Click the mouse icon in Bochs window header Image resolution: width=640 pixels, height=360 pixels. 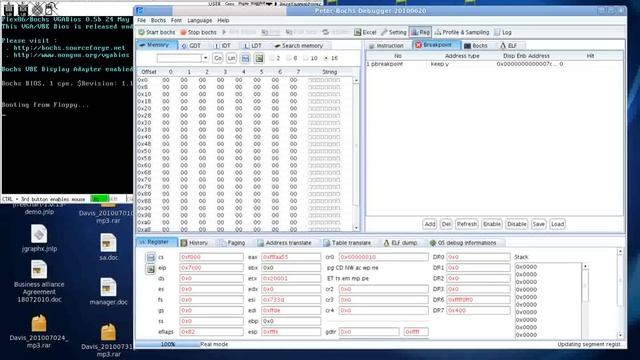click(51, 9)
